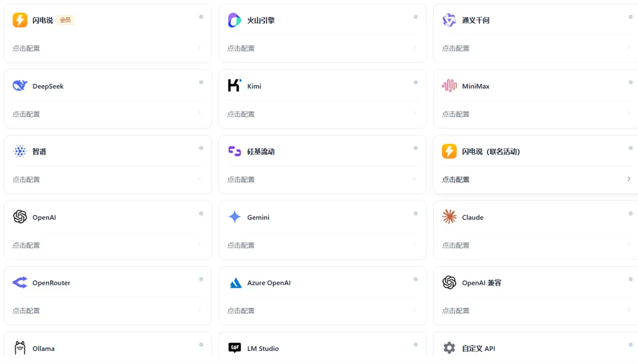
Task: Select the MiniMax provider name
Action: [x=476, y=86]
